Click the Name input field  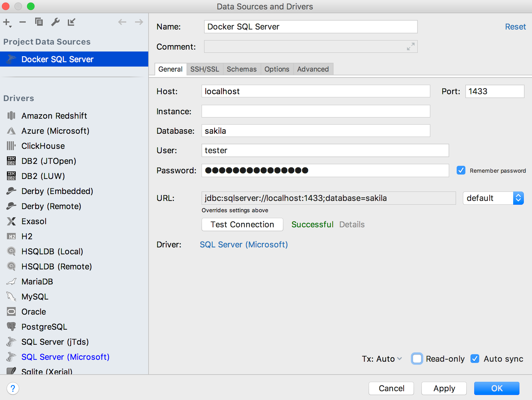311,27
